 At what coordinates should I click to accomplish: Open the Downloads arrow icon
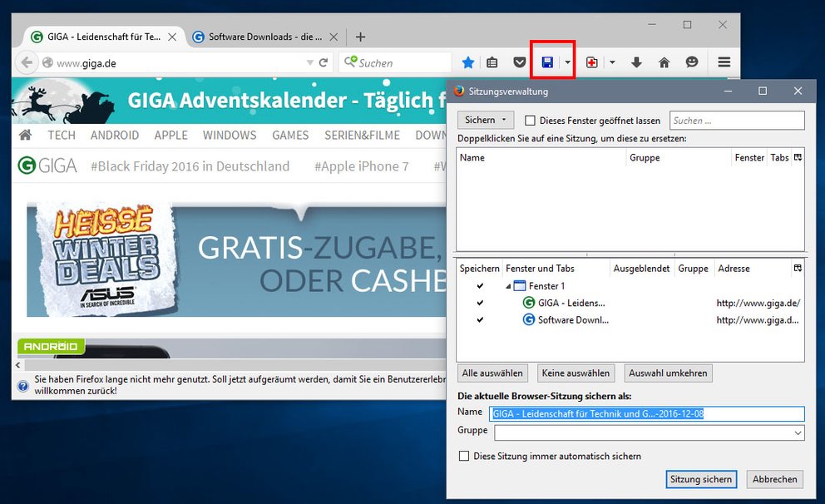[x=636, y=62]
